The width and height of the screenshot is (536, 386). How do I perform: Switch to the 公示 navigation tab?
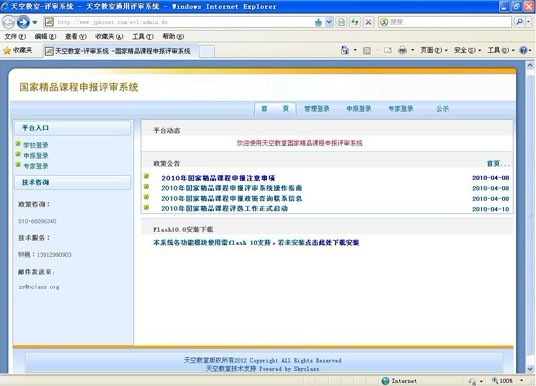[442, 109]
